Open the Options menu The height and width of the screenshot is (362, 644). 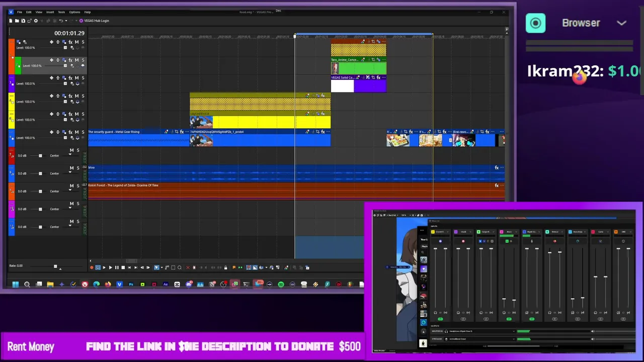tap(74, 12)
